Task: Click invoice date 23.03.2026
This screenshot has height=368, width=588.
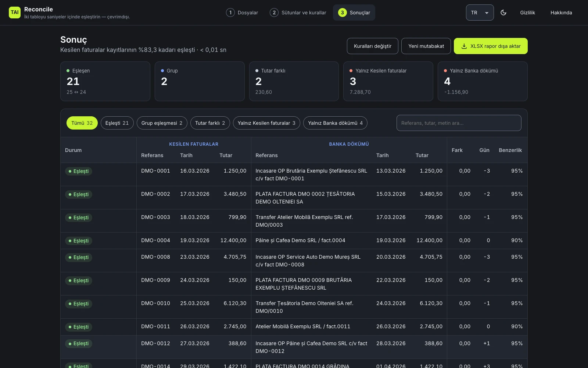Action: click(x=195, y=257)
